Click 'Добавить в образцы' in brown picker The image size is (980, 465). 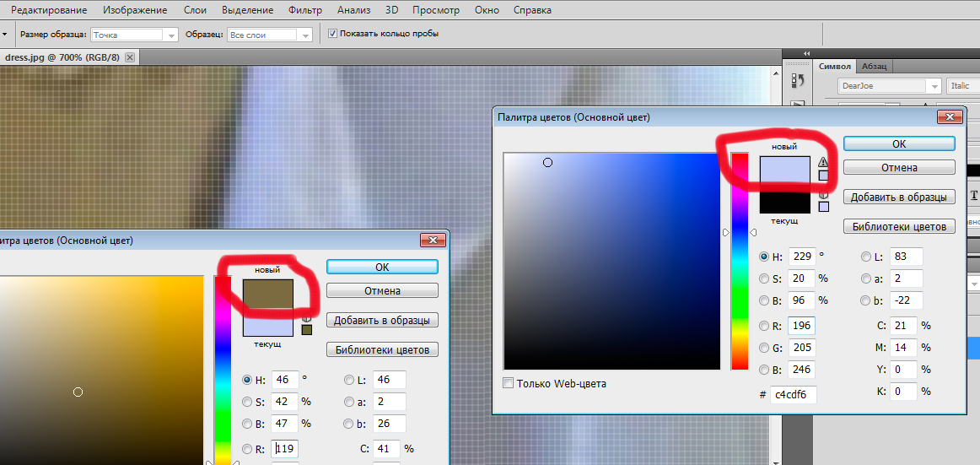click(382, 320)
